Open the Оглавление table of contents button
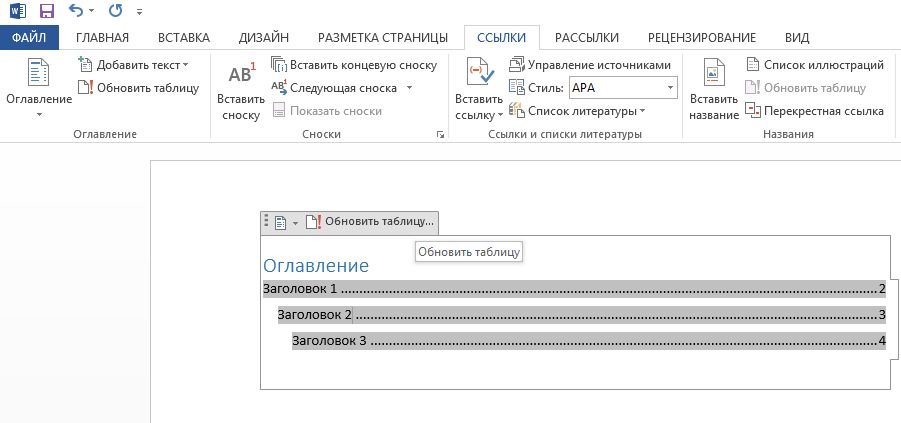This screenshot has height=423, width=901. click(38, 89)
